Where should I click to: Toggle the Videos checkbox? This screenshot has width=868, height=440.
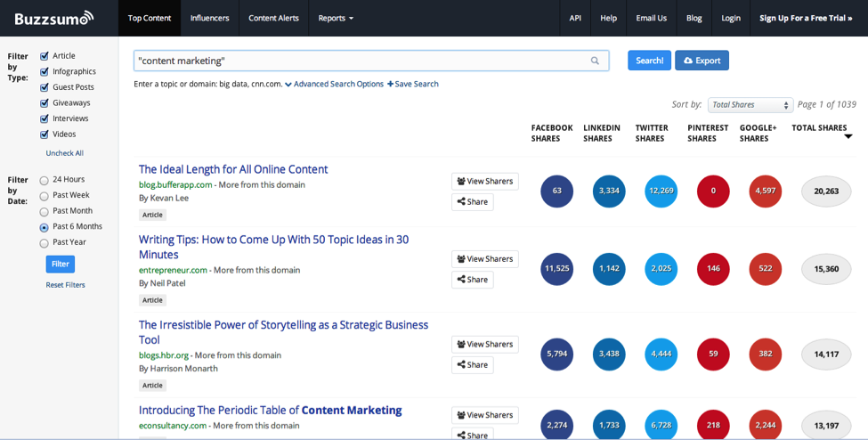(x=45, y=134)
